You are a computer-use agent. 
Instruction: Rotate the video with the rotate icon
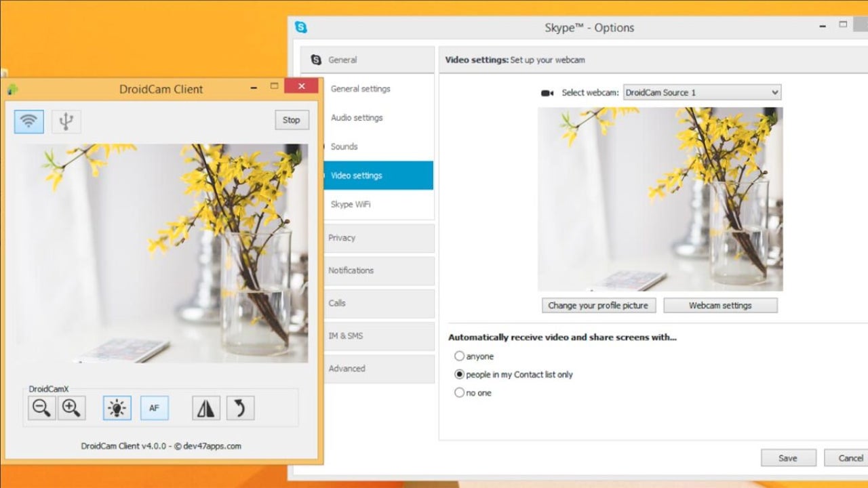tap(240, 408)
